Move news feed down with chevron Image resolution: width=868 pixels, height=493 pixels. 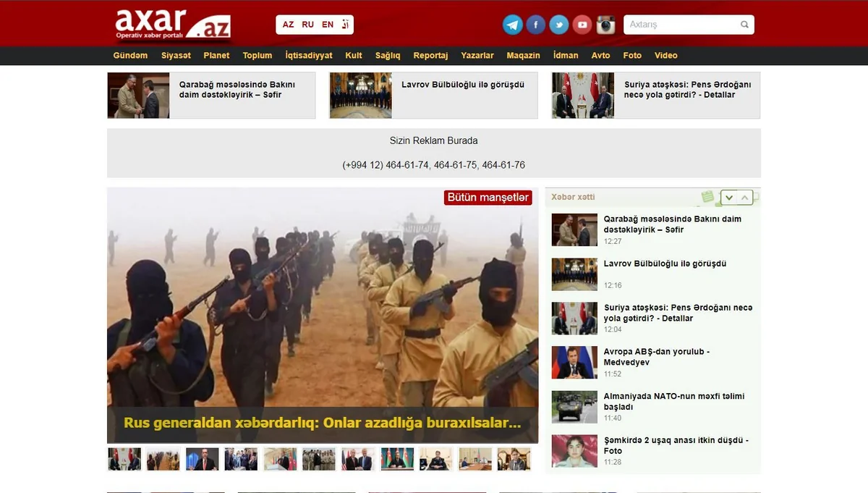(x=730, y=197)
